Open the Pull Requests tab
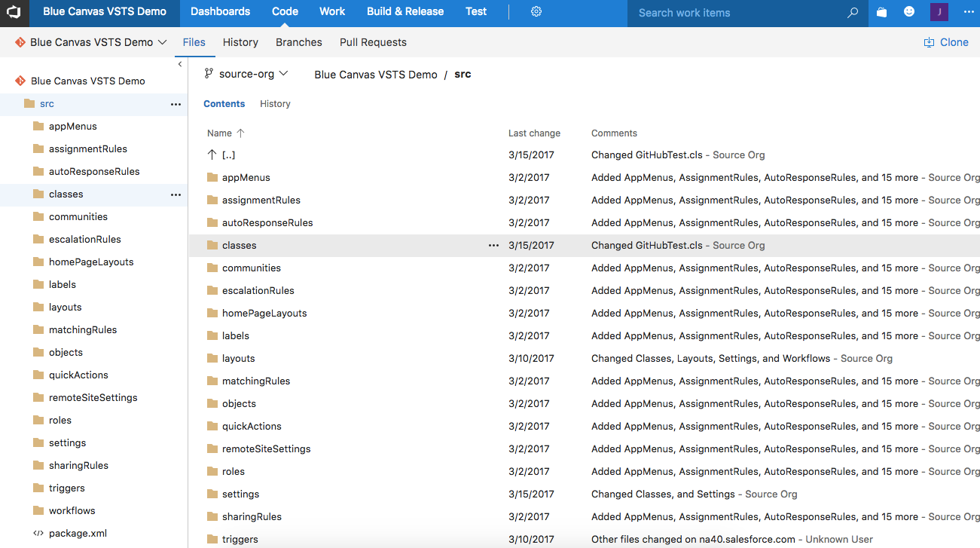Screen dimensions: 980x548 click(373, 42)
